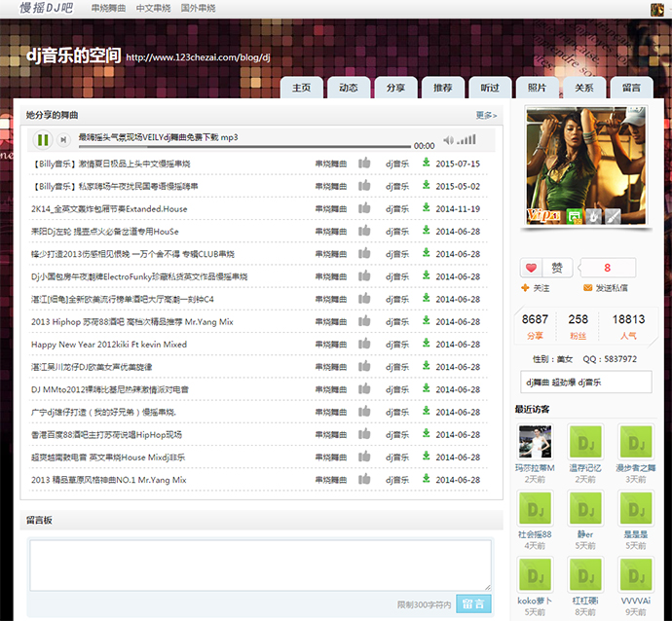This screenshot has width=672, height=621.
Task: Click inside the 留言板 message text box
Action: (261, 566)
